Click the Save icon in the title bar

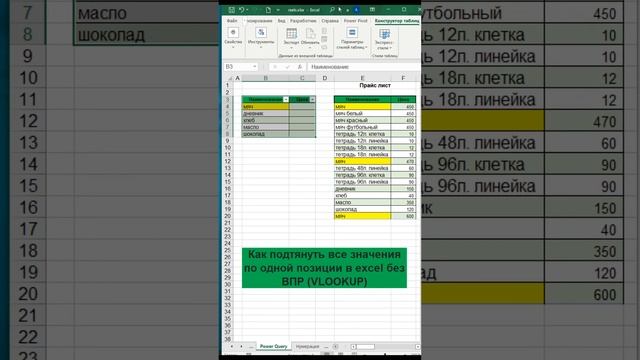point(231,10)
